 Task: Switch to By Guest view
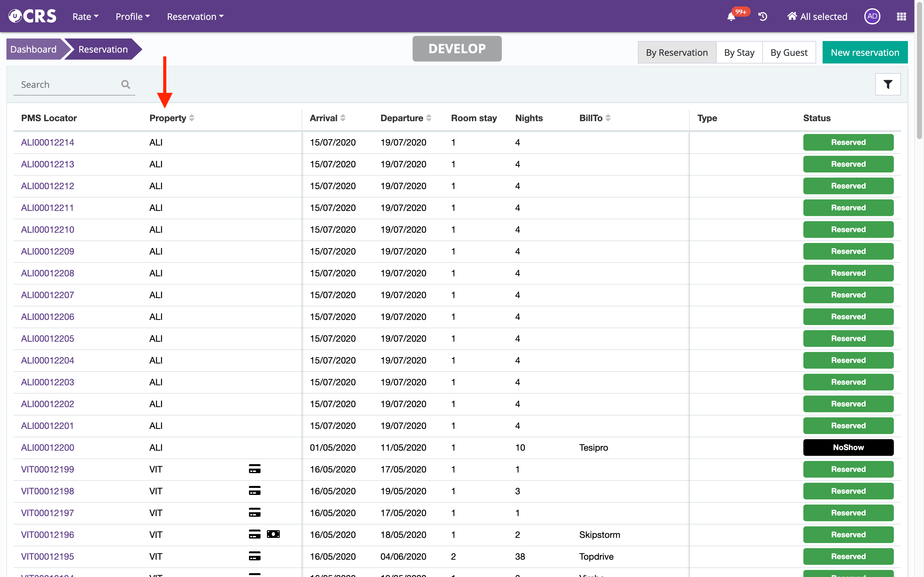[789, 53]
